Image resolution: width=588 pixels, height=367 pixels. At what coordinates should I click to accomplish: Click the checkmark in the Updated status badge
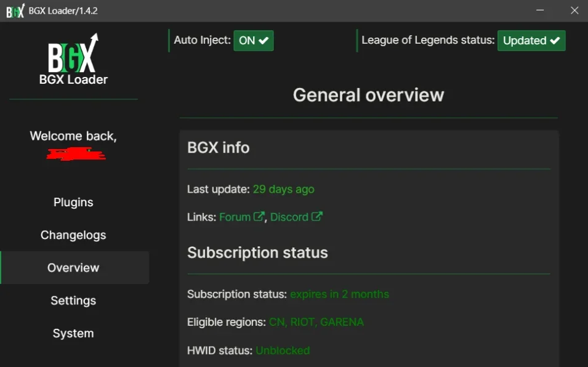555,41
